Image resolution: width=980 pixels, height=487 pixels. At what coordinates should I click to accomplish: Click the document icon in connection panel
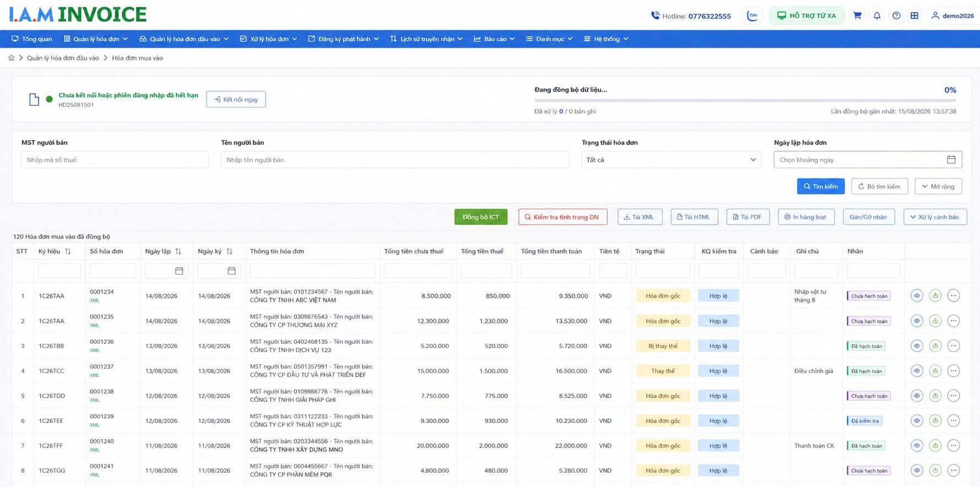pyautogui.click(x=34, y=100)
